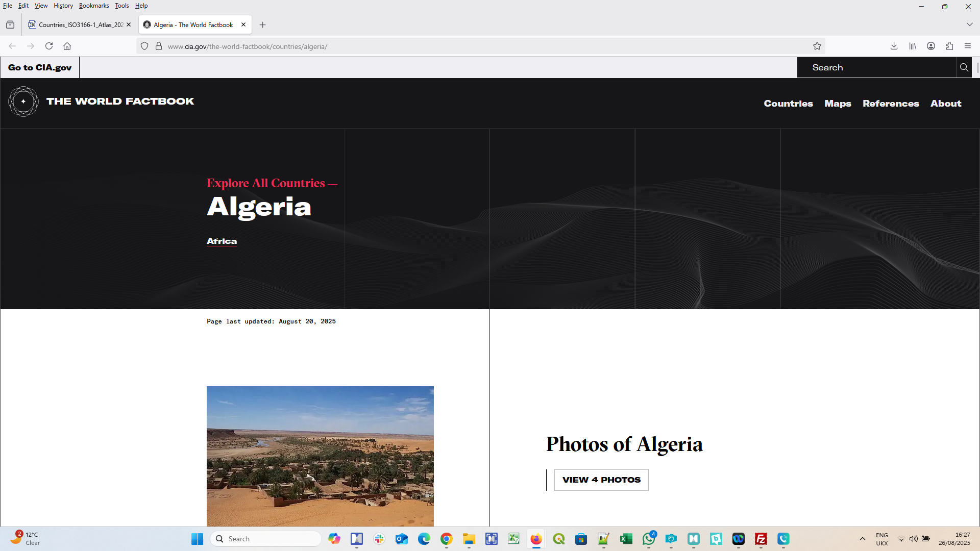This screenshot has width=980, height=551.
Task: Click the World Factbook circular logo
Action: click(23, 102)
